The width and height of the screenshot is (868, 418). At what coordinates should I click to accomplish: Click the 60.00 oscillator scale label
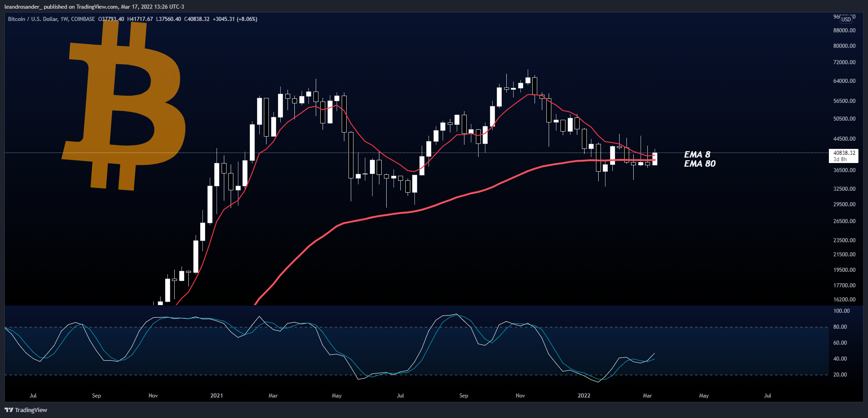[840, 343]
